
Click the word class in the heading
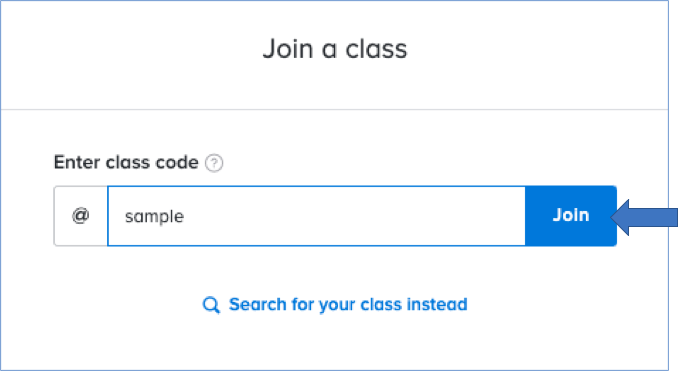[376, 48]
